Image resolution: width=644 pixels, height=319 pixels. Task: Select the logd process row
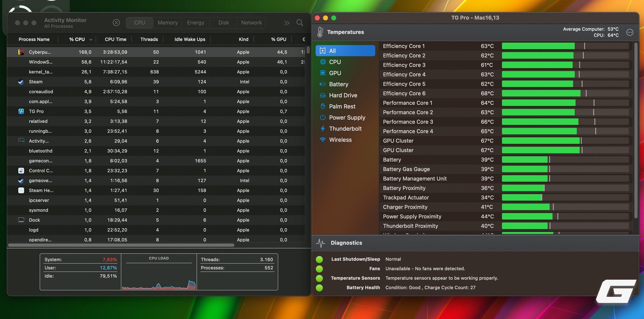156,230
